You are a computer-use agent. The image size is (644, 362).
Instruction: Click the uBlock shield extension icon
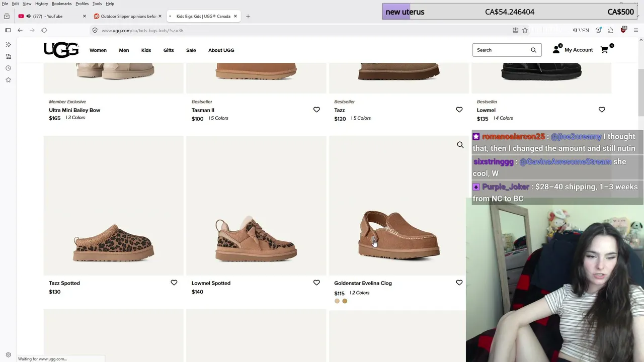click(623, 30)
